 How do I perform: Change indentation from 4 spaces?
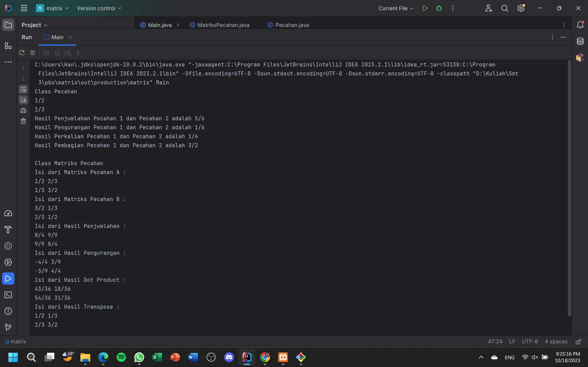556,342
